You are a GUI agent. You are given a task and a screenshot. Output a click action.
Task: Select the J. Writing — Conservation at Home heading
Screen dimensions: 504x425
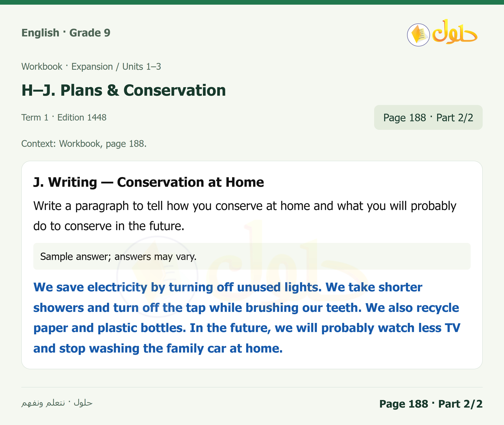tap(148, 182)
